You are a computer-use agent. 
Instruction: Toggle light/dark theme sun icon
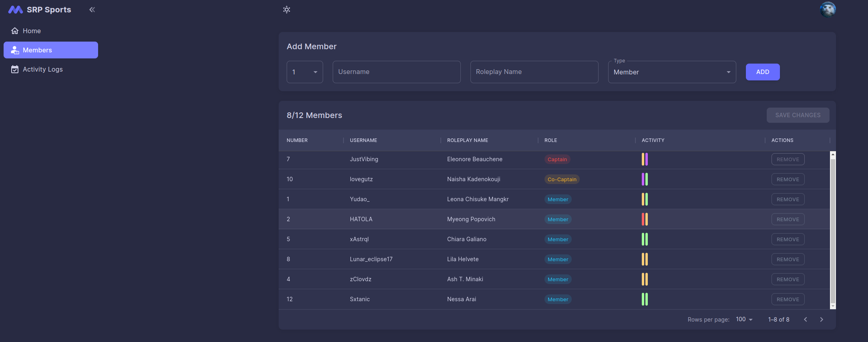click(x=287, y=10)
